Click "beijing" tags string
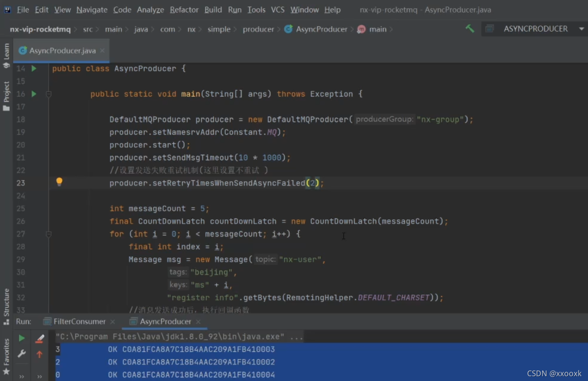This screenshot has width=588, height=381. pos(211,272)
